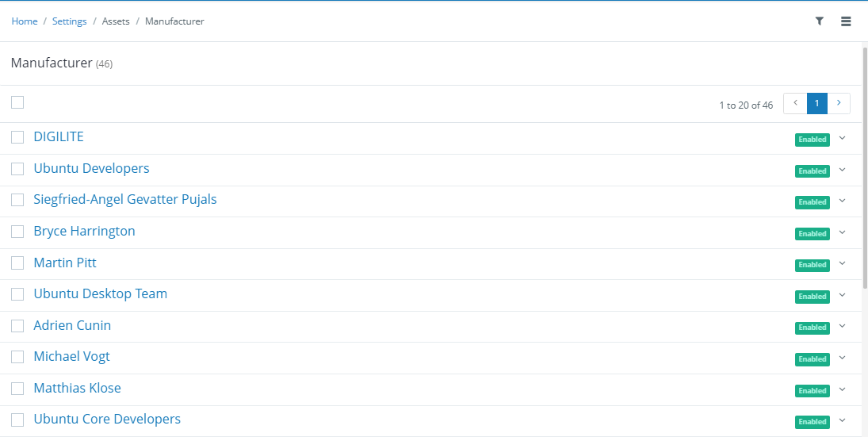Open the Siegfried-Angel Gevatter Pujals manufacturer
The height and width of the screenshot is (437, 868).
click(x=125, y=199)
